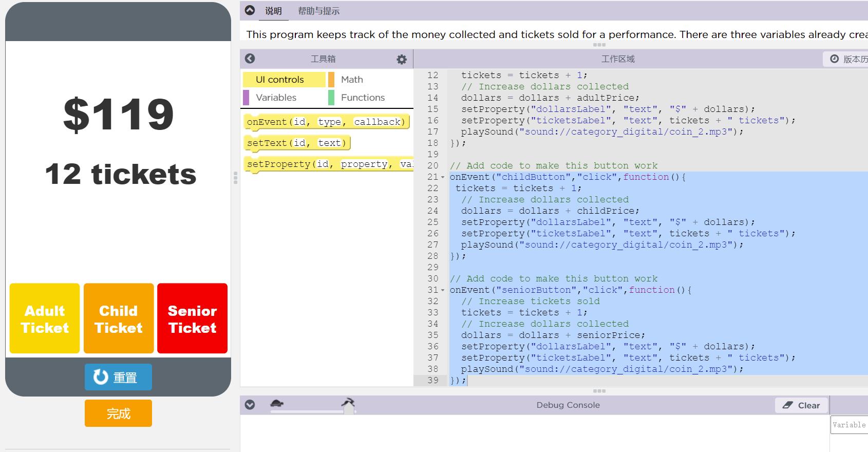Select the Functions toolbox category

370,98
